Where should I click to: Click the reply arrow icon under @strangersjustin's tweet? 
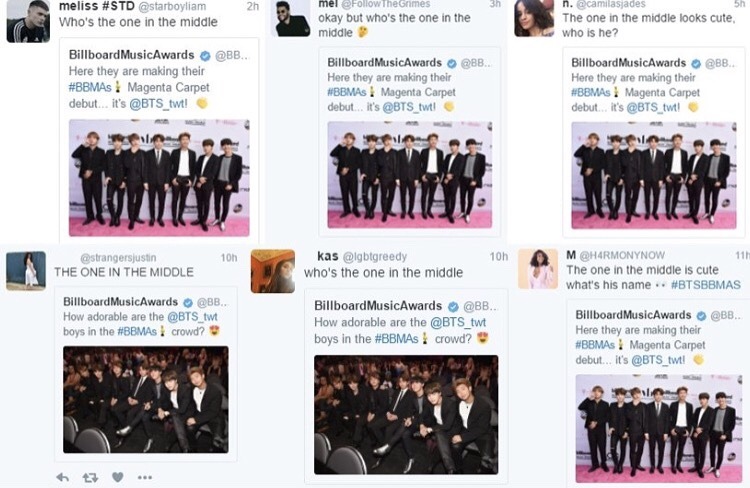[x=63, y=477]
